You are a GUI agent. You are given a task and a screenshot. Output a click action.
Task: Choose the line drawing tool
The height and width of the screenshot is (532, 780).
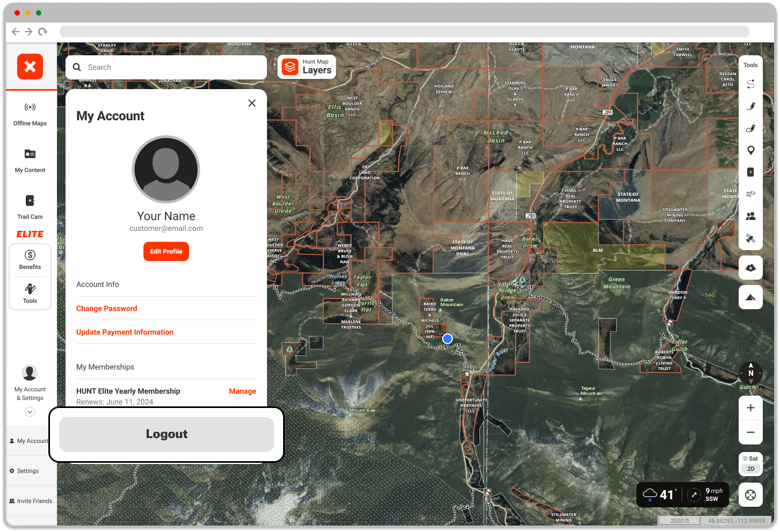pos(750,106)
